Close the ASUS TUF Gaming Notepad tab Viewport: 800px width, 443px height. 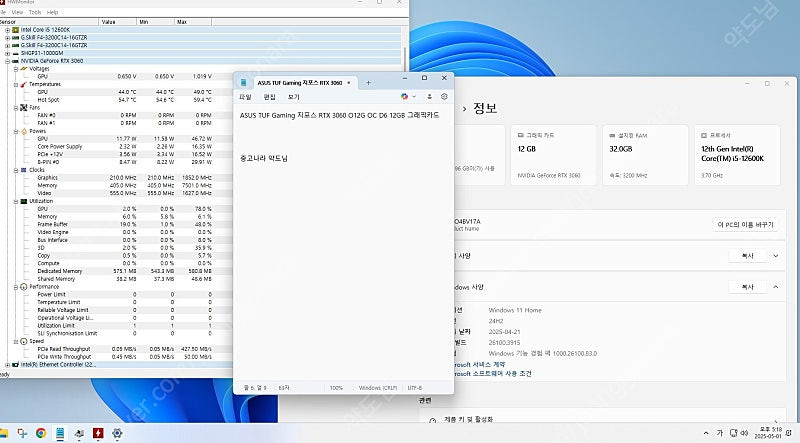click(348, 83)
